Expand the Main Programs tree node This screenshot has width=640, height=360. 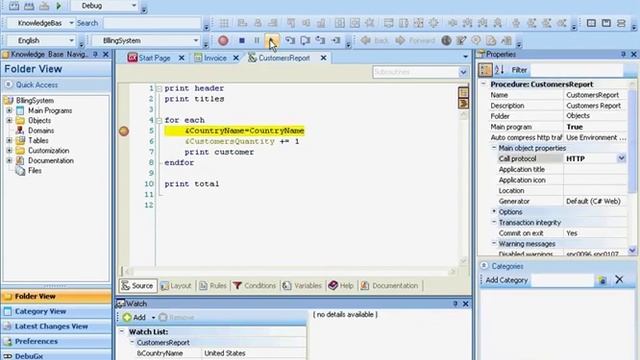point(9,111)
